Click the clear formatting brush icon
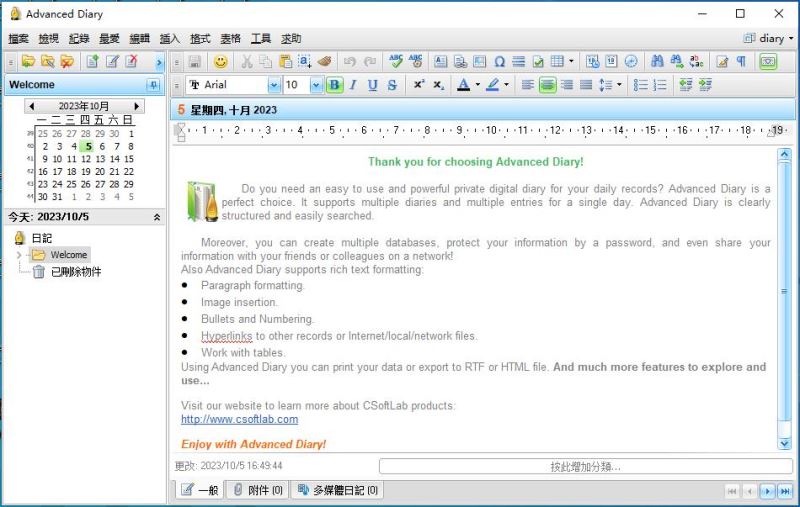Viewport: 800px width, 507px height. pos(324,62)
